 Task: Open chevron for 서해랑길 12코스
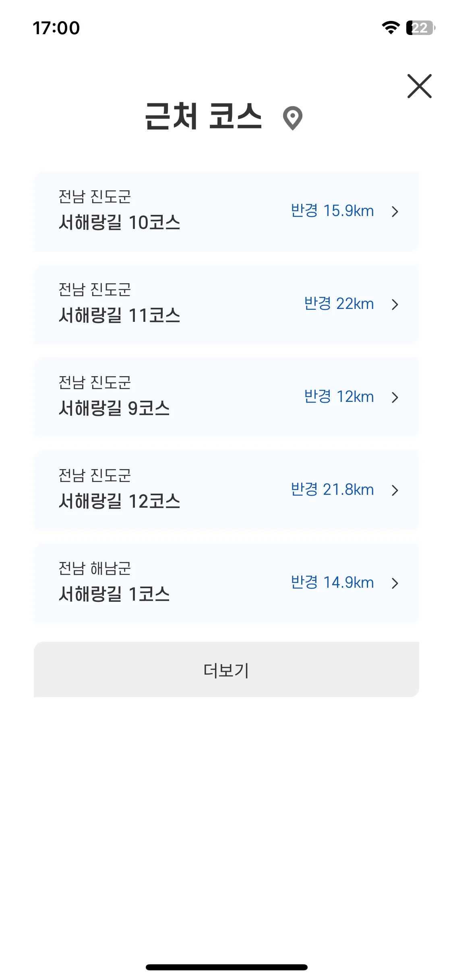[x=395, y=490]
